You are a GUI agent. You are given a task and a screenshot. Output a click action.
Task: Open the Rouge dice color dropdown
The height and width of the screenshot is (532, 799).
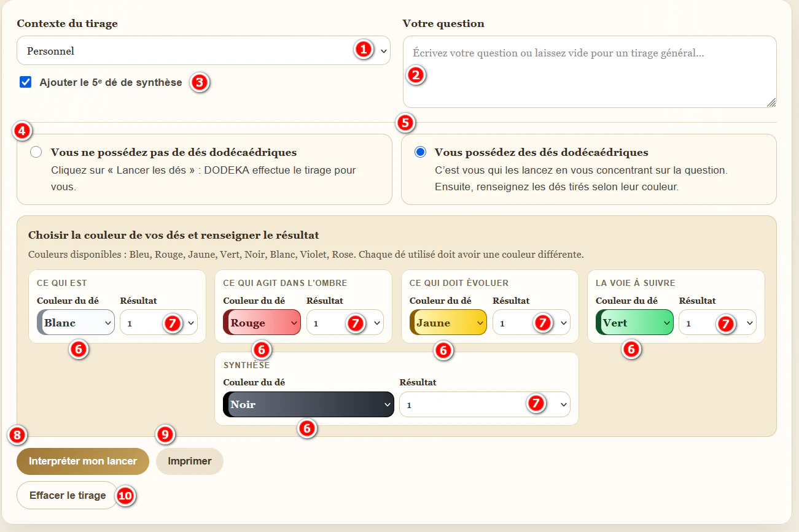[x=262, y=322]
